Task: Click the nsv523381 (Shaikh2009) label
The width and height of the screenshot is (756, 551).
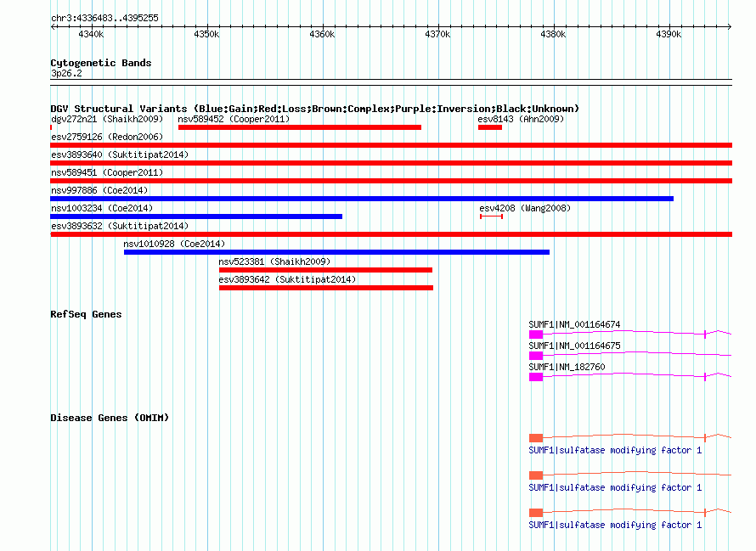Action: tap(274, 261)
